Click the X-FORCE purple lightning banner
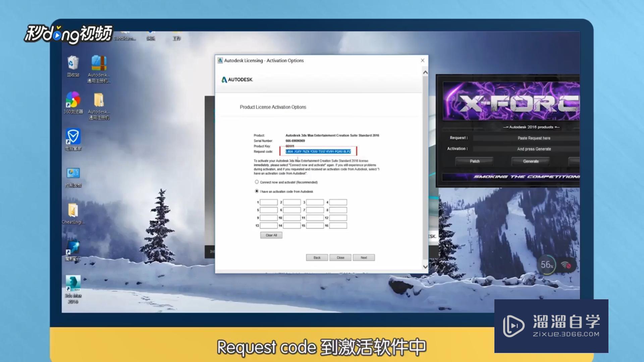644x362 pixels. coord(511,101)
